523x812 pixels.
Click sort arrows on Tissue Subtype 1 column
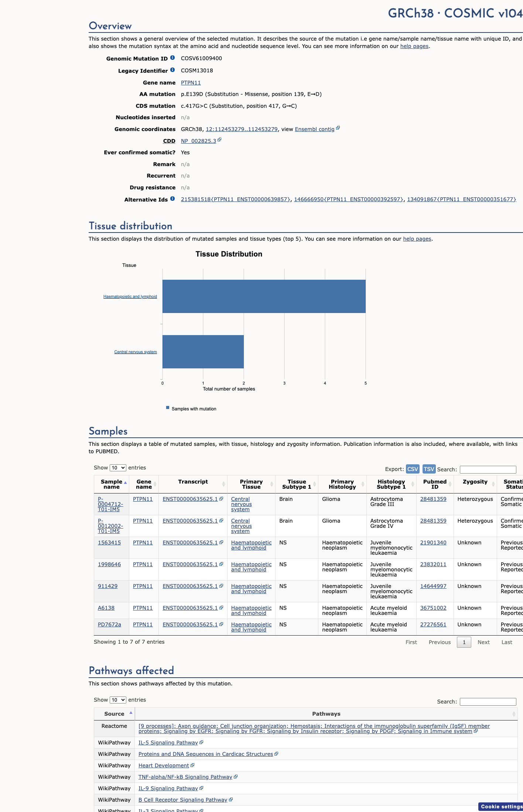pyautogui.click(x=315, y=484)
